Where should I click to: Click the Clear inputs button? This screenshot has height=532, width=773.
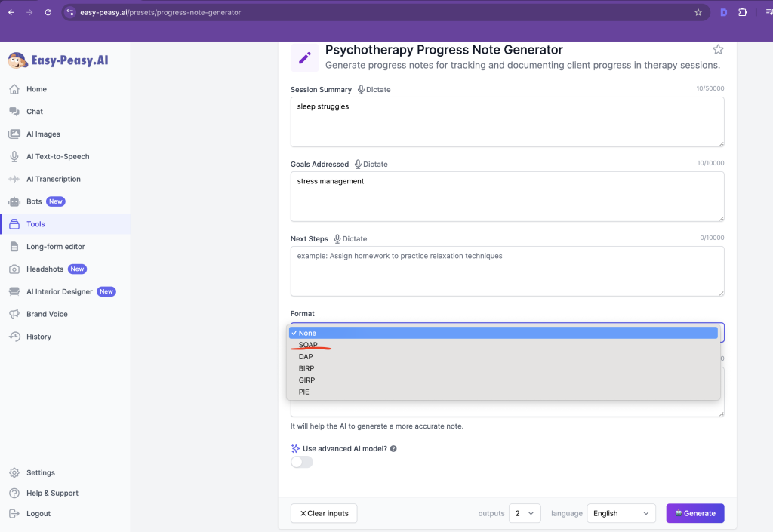(x=324, y=513)
